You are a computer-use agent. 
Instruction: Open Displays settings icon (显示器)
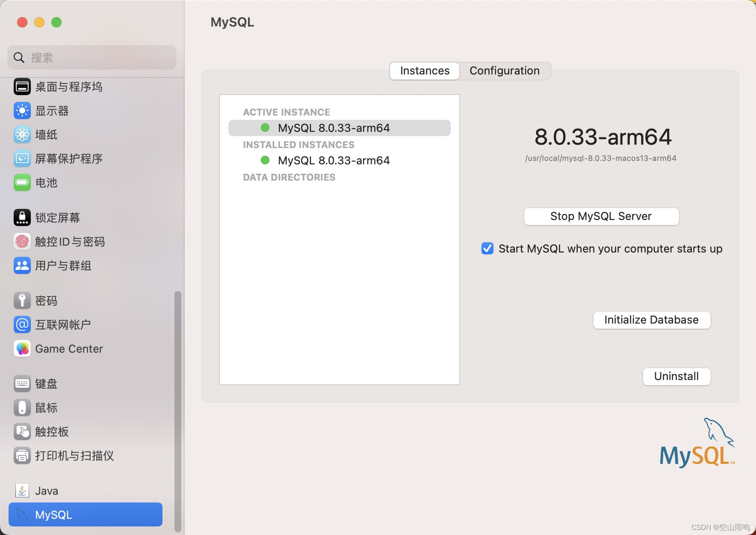[x=22, y=111]
